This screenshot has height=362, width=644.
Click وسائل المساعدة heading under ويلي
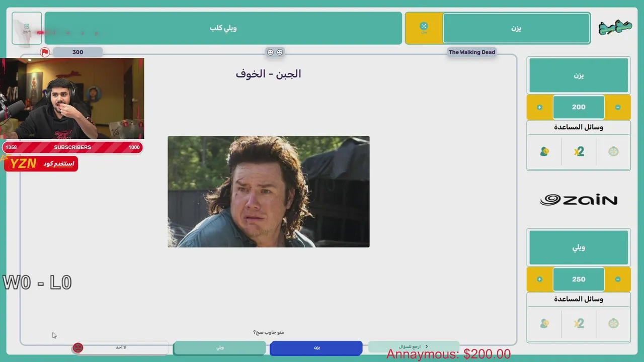[x=579, y=299]
